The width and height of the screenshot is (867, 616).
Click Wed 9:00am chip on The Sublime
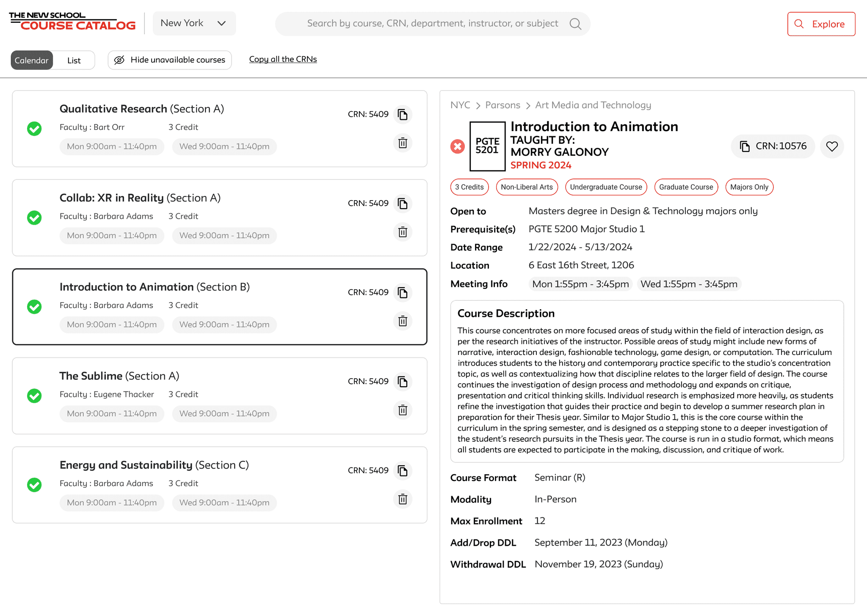(224, 414)
